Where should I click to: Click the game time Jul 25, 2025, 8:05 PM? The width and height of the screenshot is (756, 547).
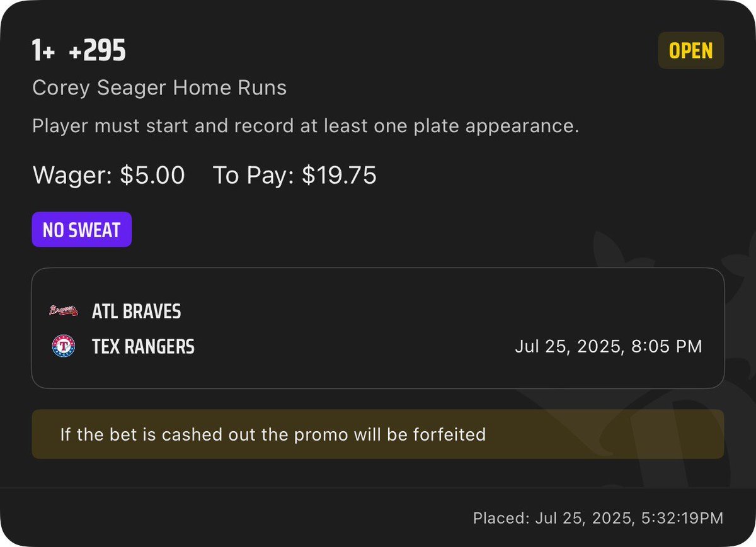pyautogui.click(x=609, y=346)
